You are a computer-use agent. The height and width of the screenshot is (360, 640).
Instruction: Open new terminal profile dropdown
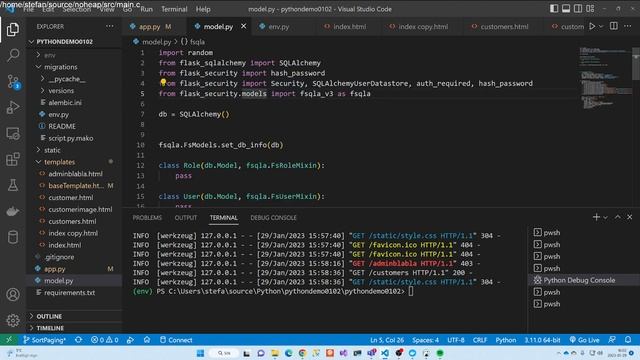(x=605, y=218)
